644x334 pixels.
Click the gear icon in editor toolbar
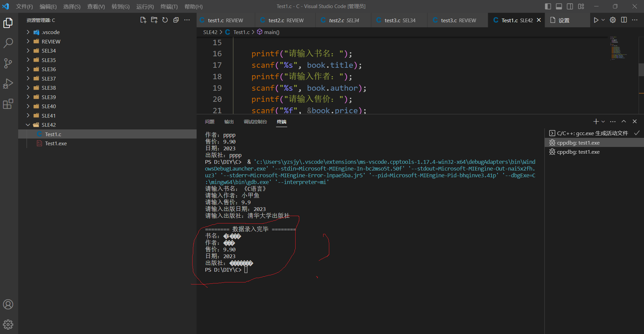click(613, 20)
